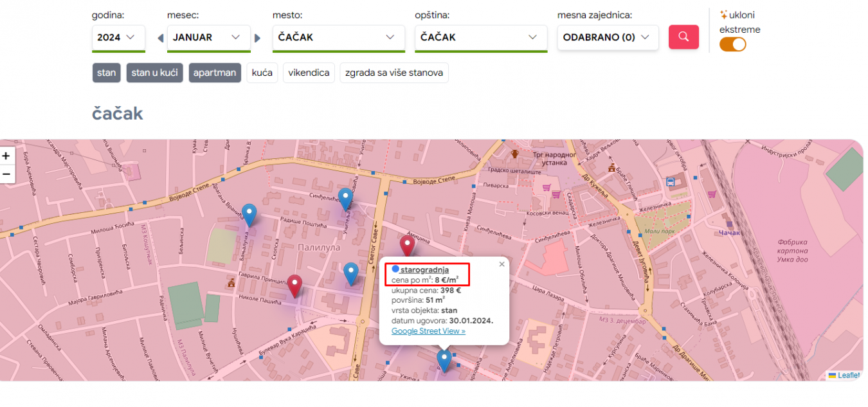868x407 pixels.
Task: Go to previous month arrow
Action: pyautogui.click(x=160, y=38)
